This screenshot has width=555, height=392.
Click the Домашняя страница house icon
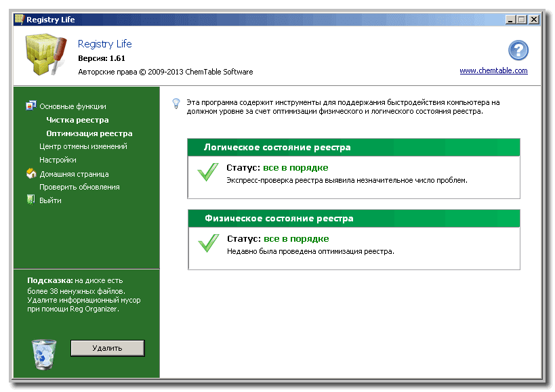coord(31,173)
